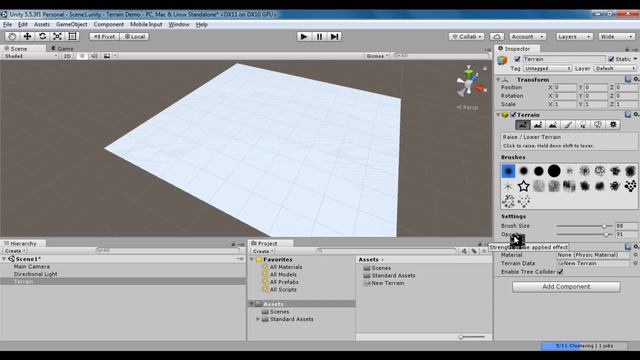
Task: Adjust the Opacity slider
Action: [x=584, y=234]
